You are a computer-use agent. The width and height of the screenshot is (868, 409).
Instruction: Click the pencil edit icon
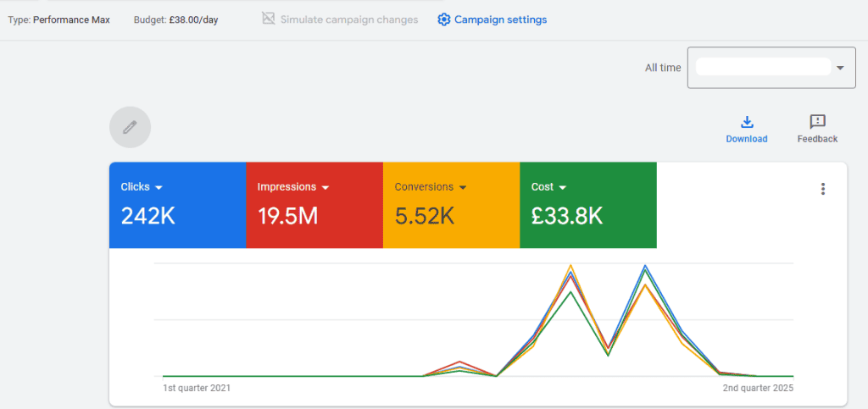pyautogui.click(x=130, y=127)
